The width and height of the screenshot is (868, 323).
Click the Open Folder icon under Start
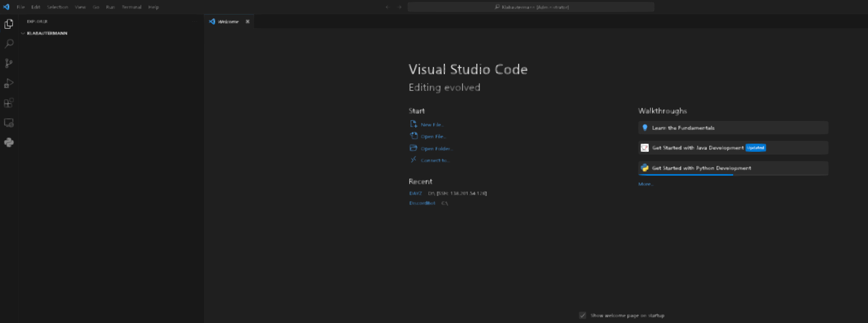coord(413,148)
